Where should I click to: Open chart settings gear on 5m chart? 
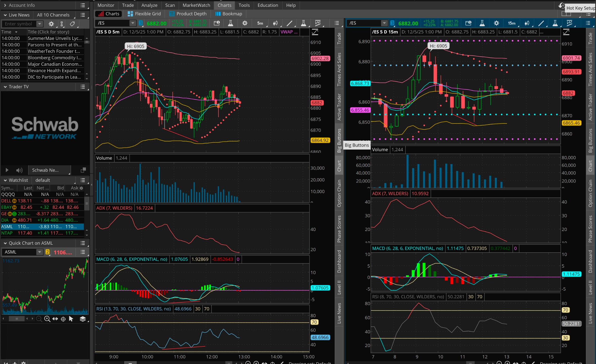(245, 23)
